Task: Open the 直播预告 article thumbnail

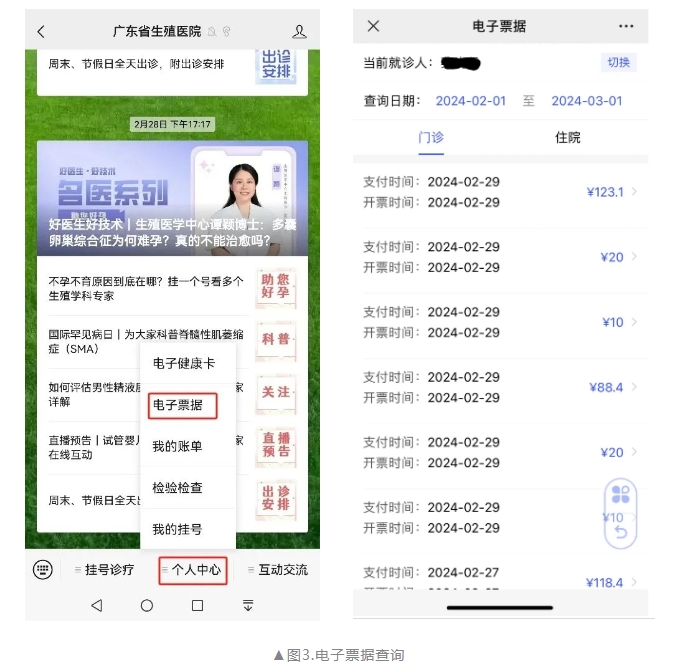Action: click(276, 447)
